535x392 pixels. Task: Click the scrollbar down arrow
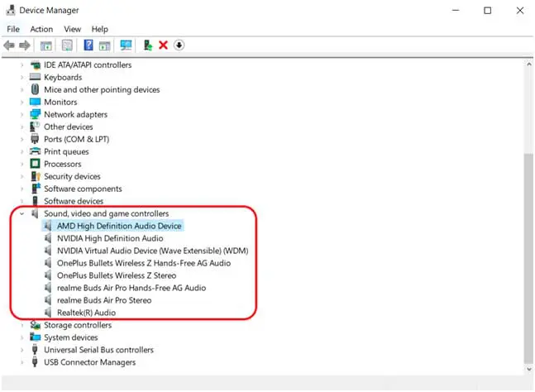coord(528,369)
